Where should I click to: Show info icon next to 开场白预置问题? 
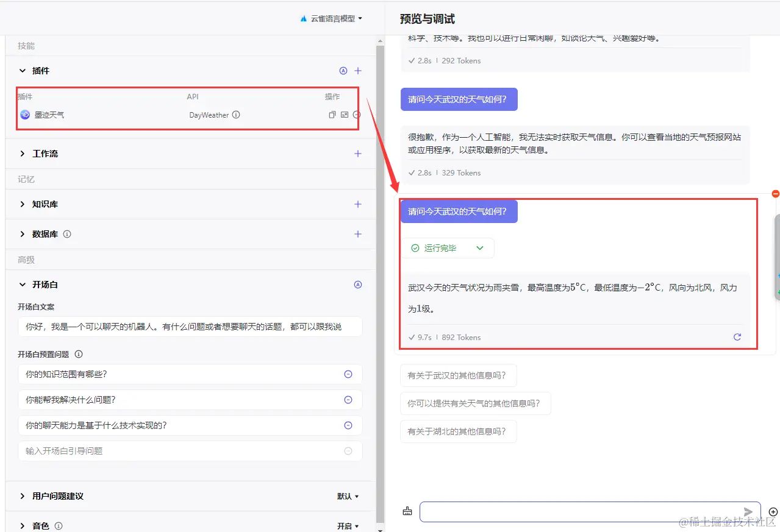pos(78,354)
